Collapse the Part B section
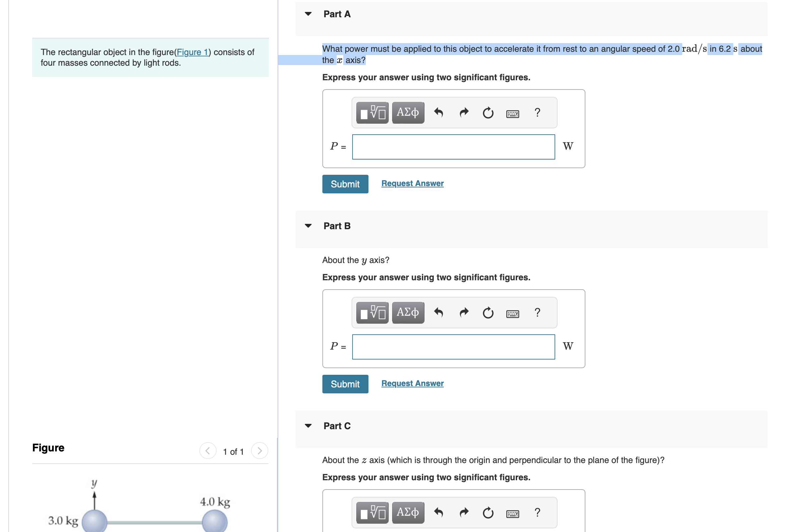798x532 pixels. click(x=308, y=226)
